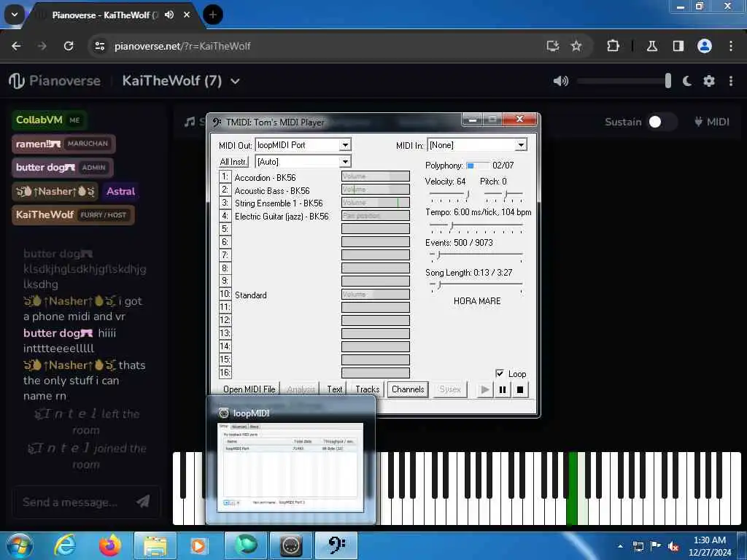The height and width of the screenshot is (560, 747).
Task: Click Accordion channel volume bar
Action: click(x=376, y=176)
